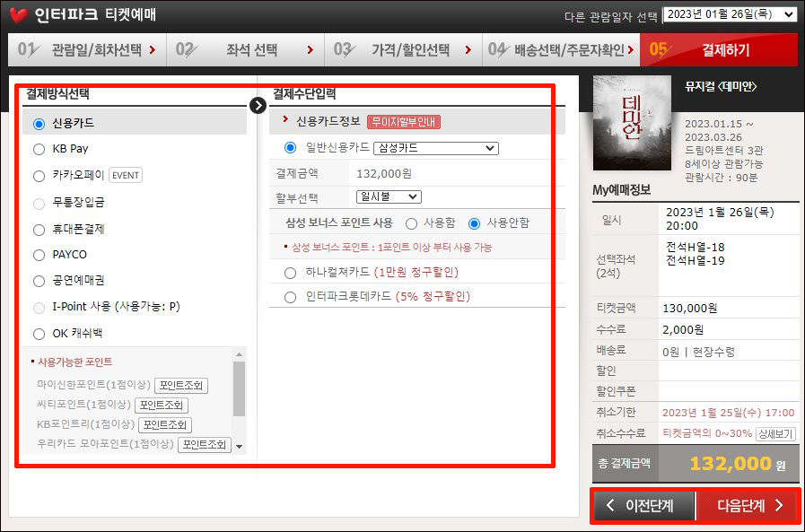This screenshot has height=532, width=805.
Task: Click the 무이자할부안내 badge
Action: (404, 122)
